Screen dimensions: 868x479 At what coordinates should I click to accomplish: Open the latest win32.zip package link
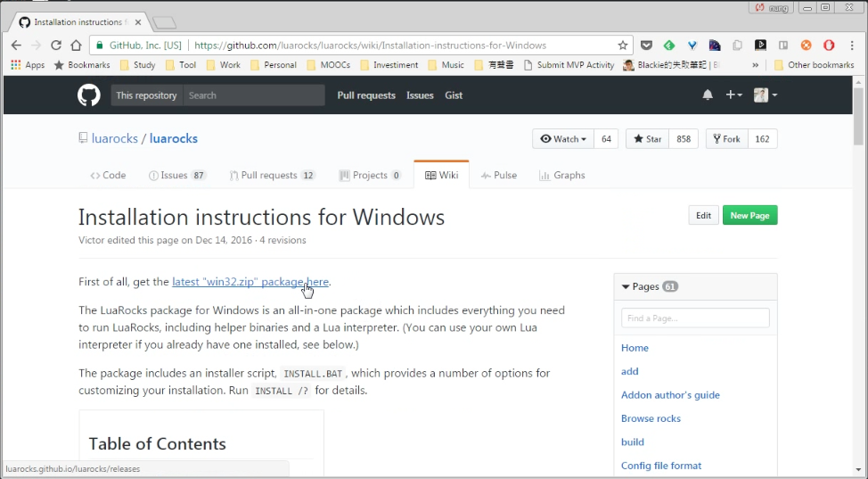point(250,282)
